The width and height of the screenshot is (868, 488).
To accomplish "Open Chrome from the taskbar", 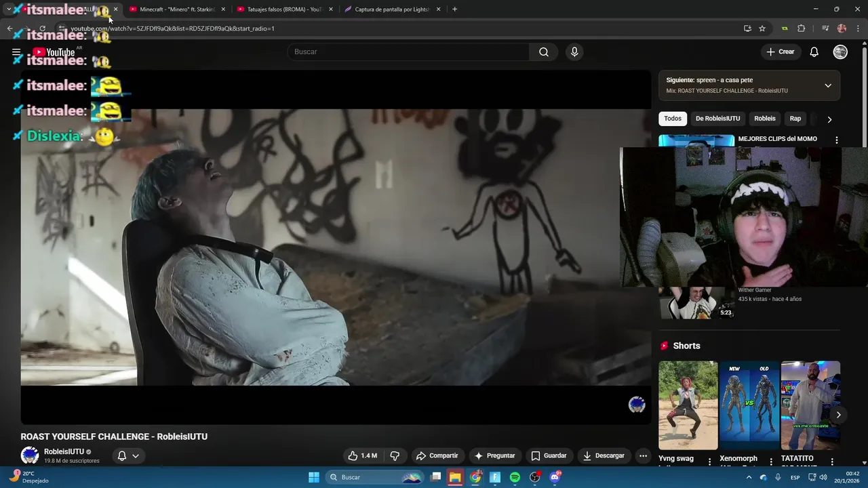I will pyautogui.click(x=475, y=477).
